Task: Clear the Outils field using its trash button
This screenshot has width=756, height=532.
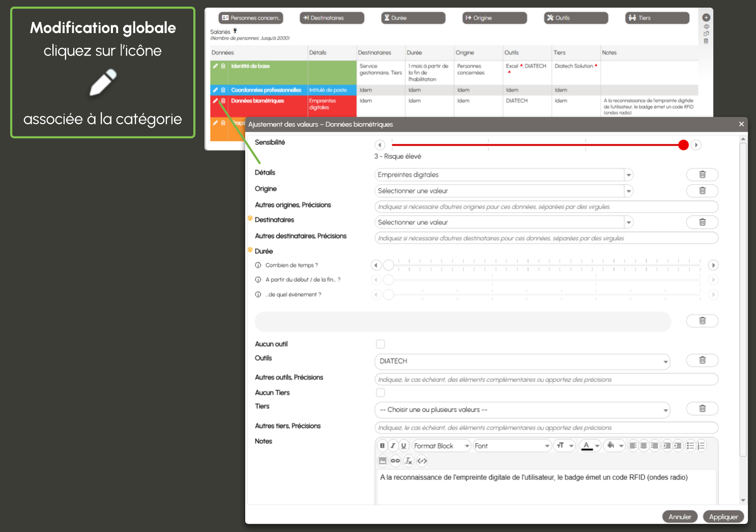Action: [x=702, y=360]
